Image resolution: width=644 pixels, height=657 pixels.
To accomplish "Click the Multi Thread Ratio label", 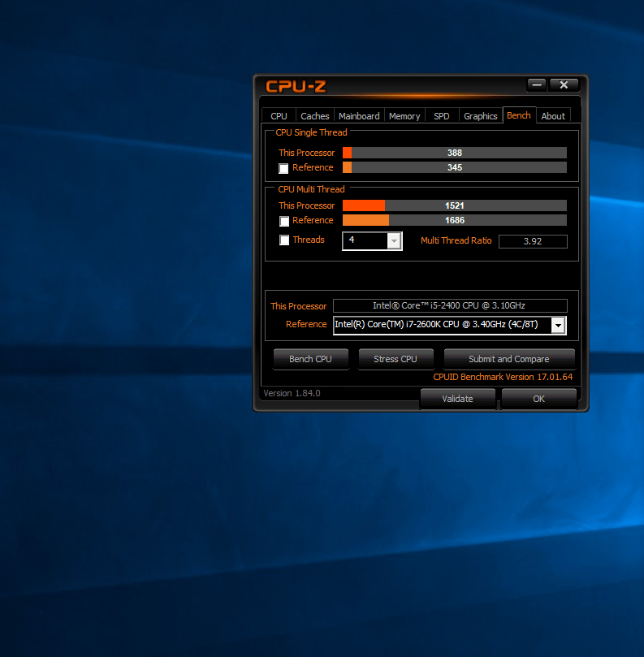I will click(456, 240).
